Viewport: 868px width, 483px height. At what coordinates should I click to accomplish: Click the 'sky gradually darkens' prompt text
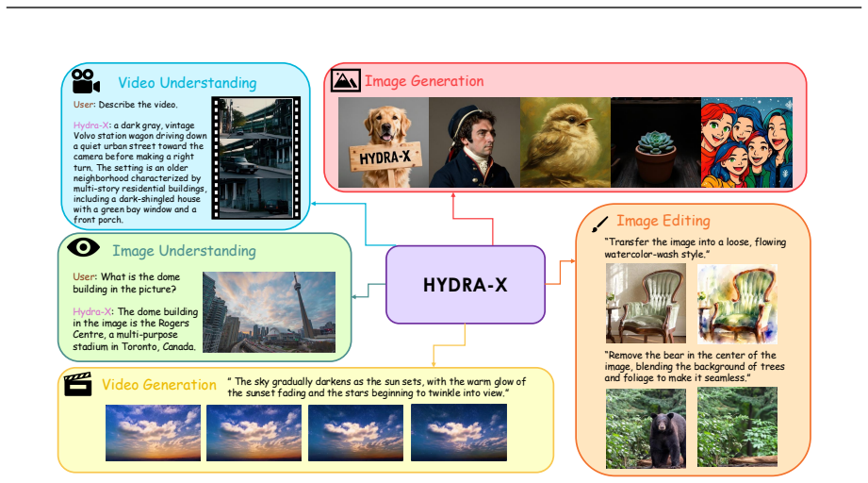point(376,387)
